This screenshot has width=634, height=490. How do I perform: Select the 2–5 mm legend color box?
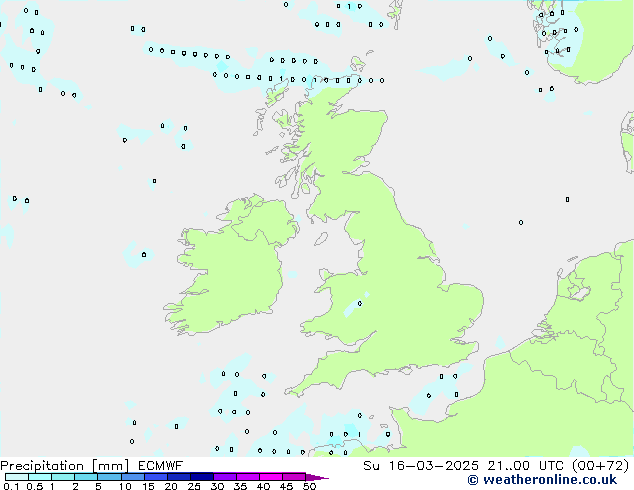coord(86,477)
